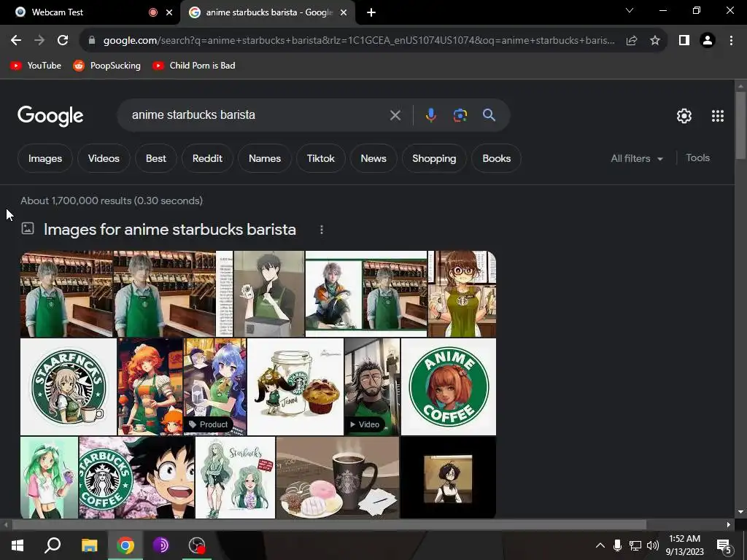Open Images for anime starbucks barista heading
747x560 pixels.
[169, 230]
